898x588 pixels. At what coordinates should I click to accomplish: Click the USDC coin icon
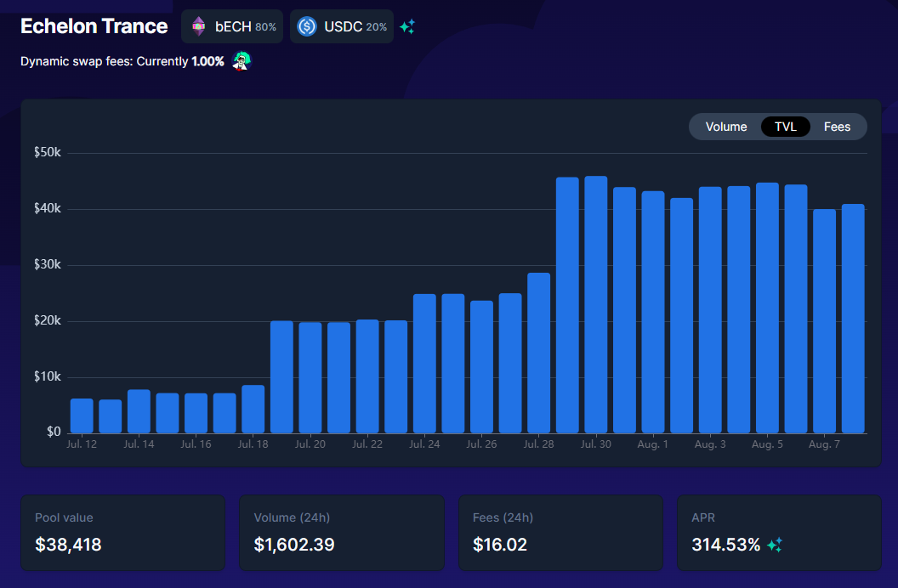tap(307, 26)
